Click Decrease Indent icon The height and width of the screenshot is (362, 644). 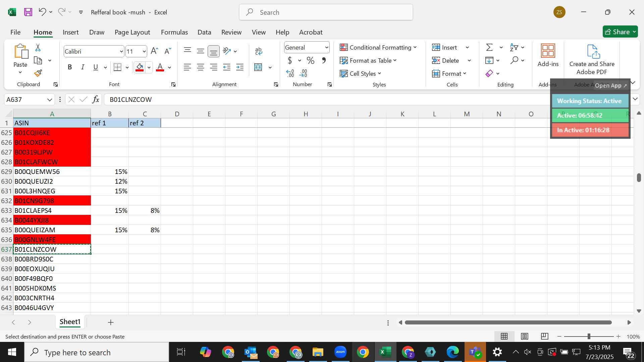[x=227, y=67]
